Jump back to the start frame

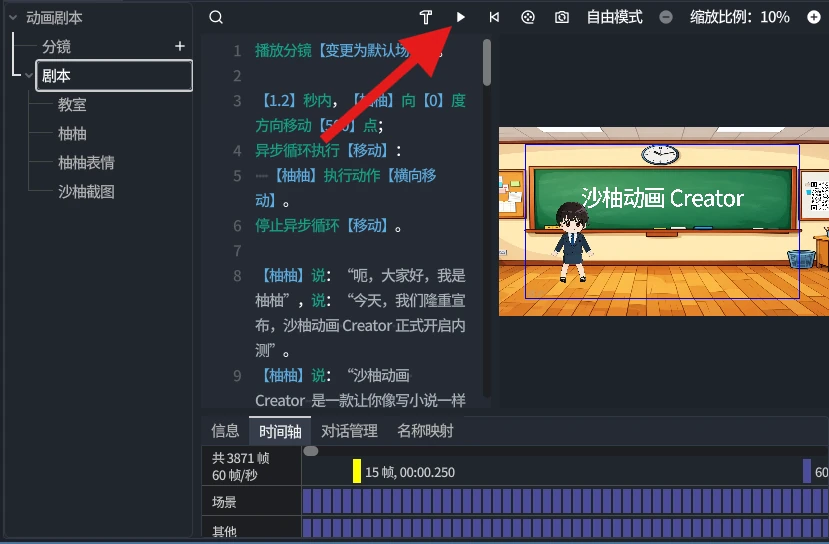494,17
